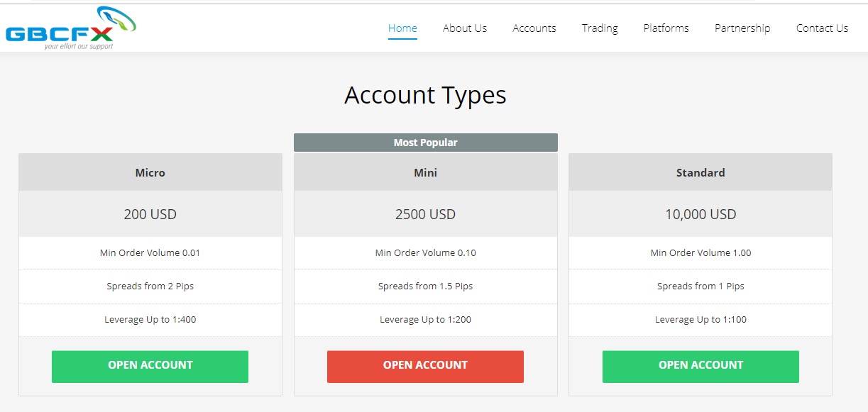Image resolution: width=868 pixels, height=412 pixels.
Task: Open an account under the Standard plan
Action: click(701, 366)
